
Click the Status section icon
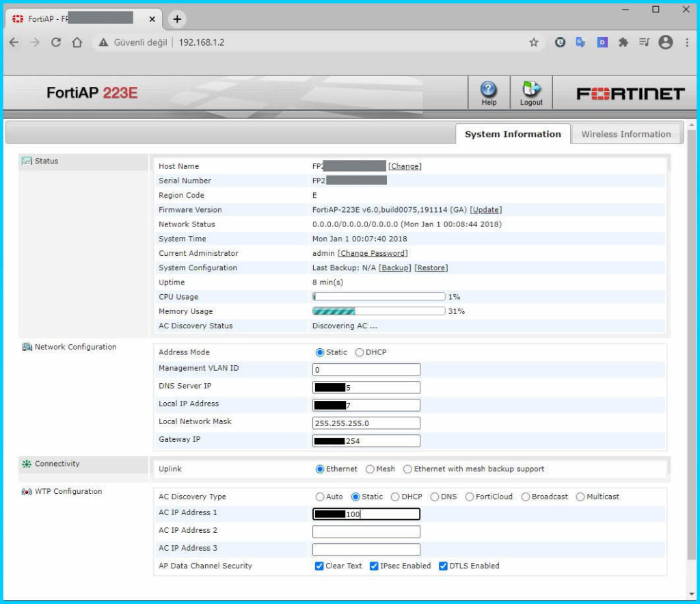(x=27, y=161)
